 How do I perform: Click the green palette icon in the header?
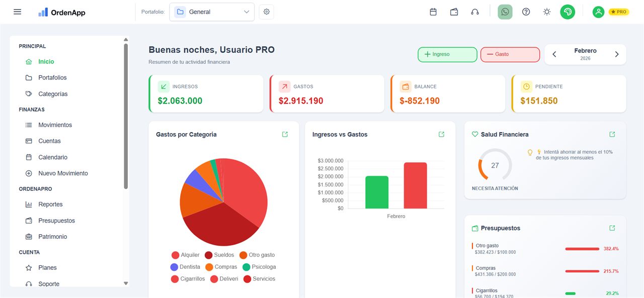pos(568,11)
